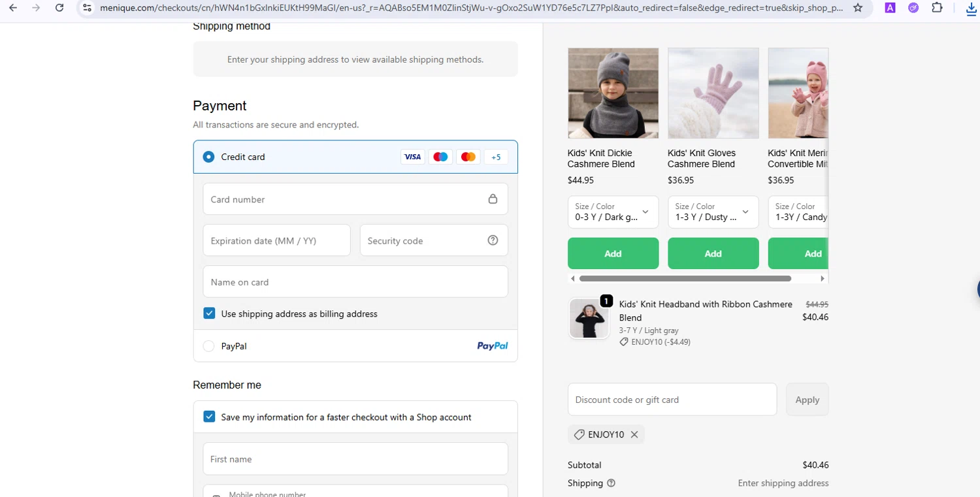
Task: Click the Maestro card icon
Action: 440,157
